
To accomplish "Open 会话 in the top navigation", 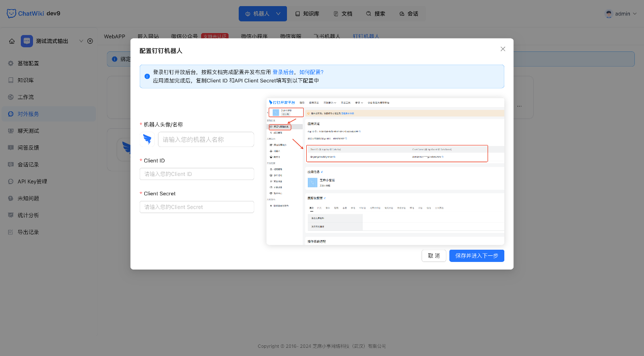I will 409,14.
